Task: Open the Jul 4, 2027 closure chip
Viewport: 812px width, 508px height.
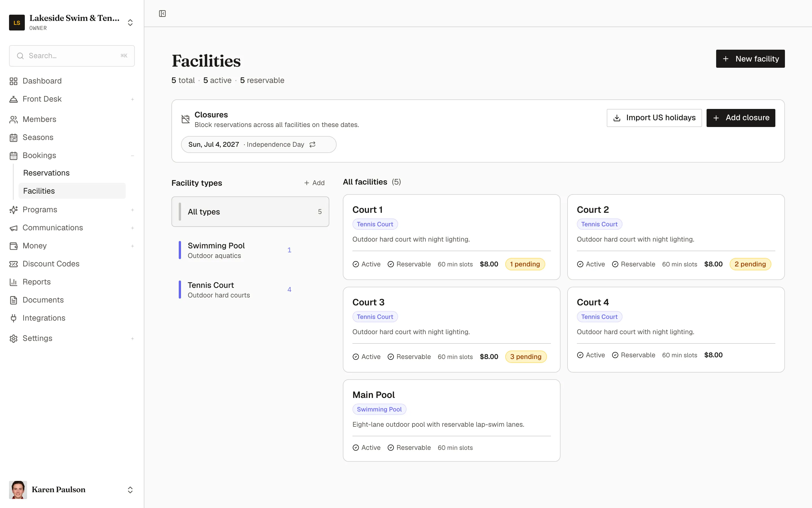Action: tap(259, 144)
